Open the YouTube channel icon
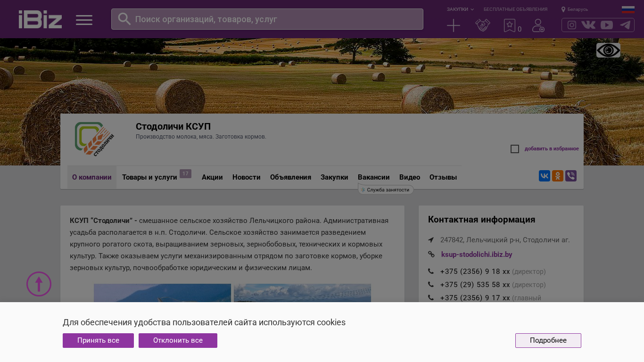 pyautogui.click(x=607, y=25)
